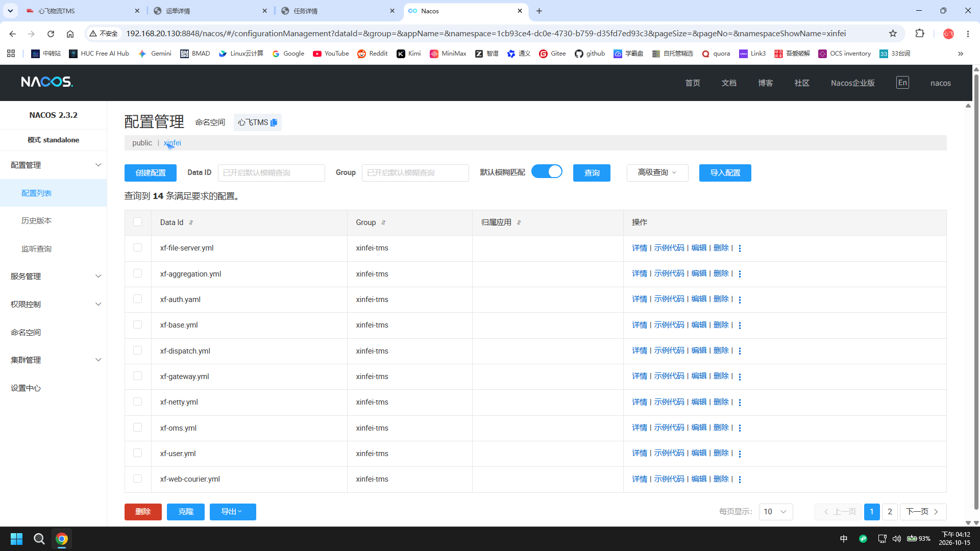The width and height of the screenshot is (980, 551).
Task: Focus the Group search field
Action: pos(415,173)
